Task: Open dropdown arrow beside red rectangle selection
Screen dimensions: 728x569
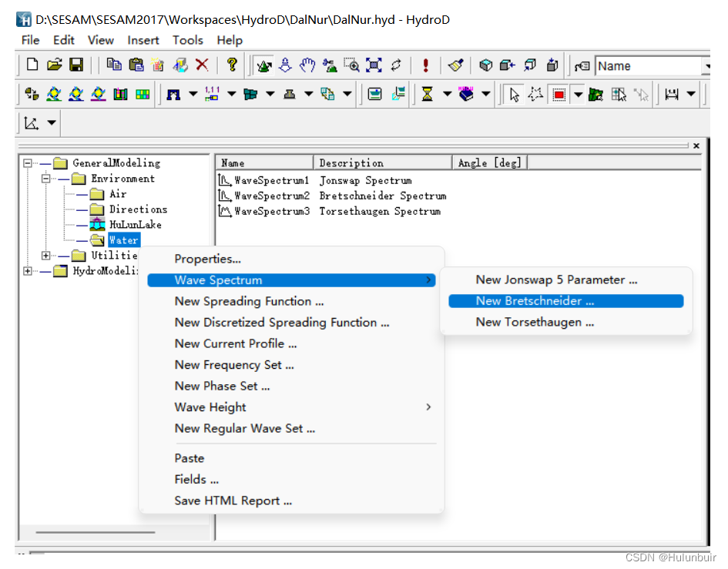Action: coord(578,95)
